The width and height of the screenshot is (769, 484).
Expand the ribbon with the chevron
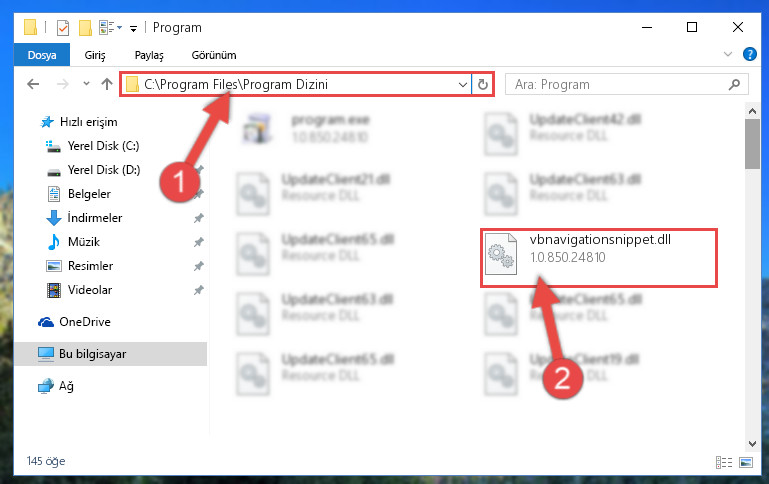pos(728,54)
